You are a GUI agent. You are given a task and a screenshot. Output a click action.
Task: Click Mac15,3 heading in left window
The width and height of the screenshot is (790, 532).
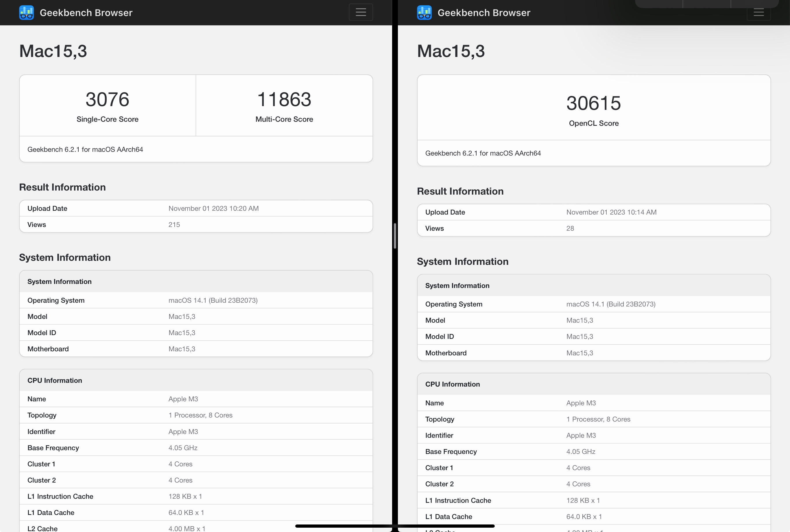(x=53, y=51)
